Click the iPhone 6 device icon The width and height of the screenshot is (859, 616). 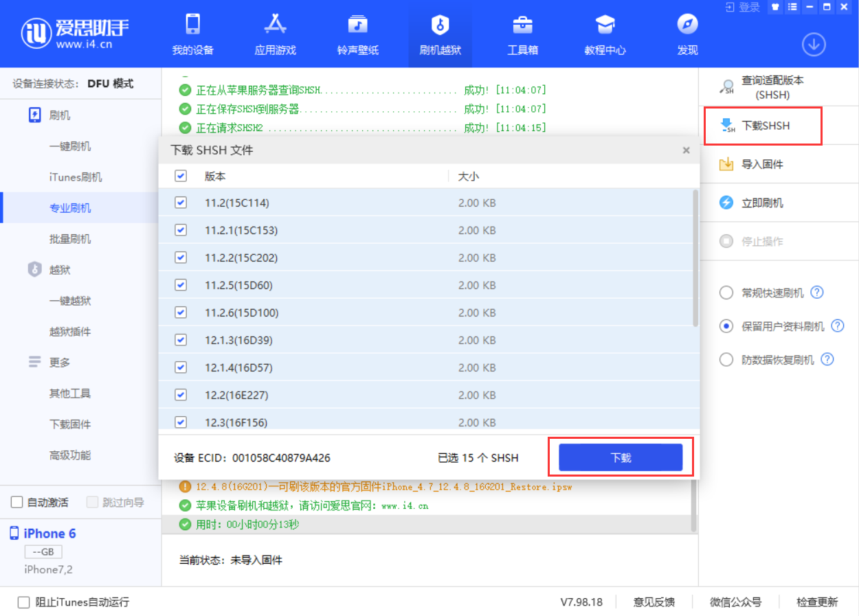(14, 534)
